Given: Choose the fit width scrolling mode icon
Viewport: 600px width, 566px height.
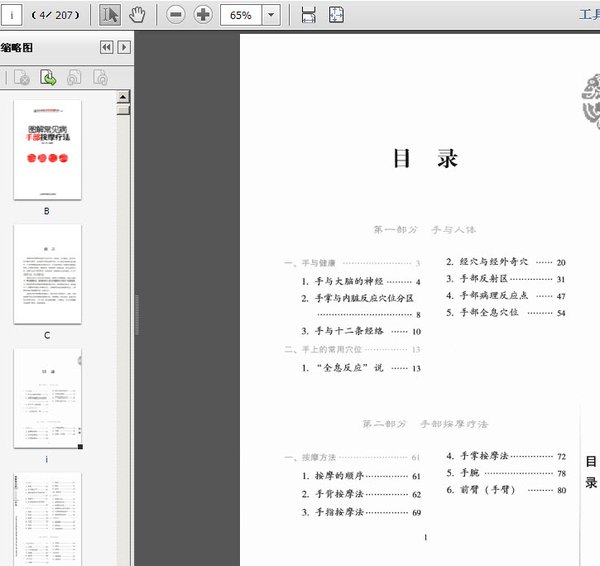Looking at the screenshot, I should click(x=308, y=15).
